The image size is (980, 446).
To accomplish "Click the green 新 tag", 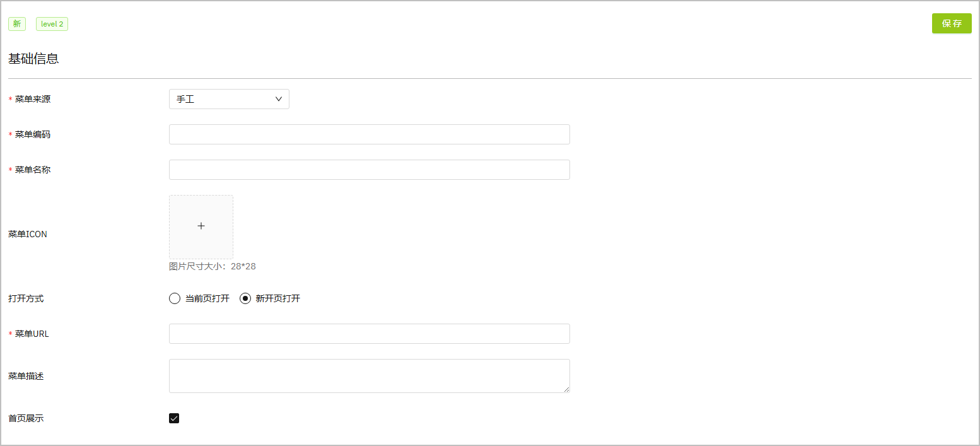I will coord(17,24).
